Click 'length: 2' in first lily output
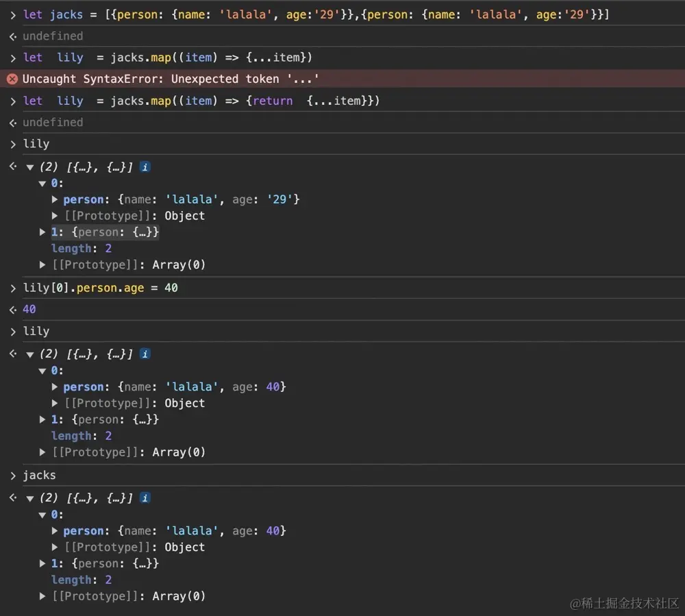 click(x=82, y=249)
